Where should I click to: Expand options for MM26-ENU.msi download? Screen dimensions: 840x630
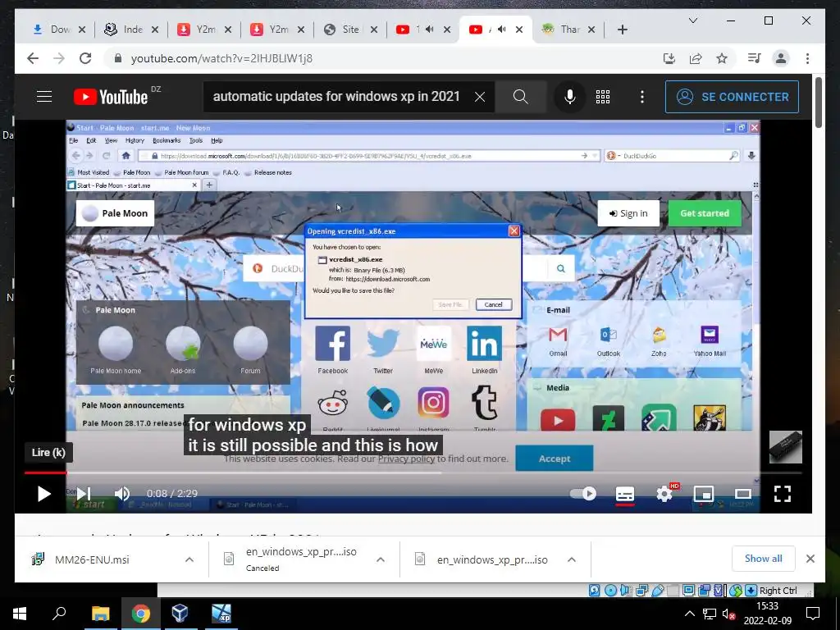(189, 559)
